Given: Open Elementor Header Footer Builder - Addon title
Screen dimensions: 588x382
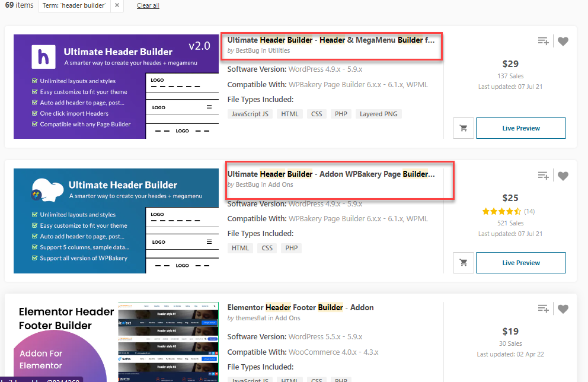Looking at the screenshot, I should point(300,307).
